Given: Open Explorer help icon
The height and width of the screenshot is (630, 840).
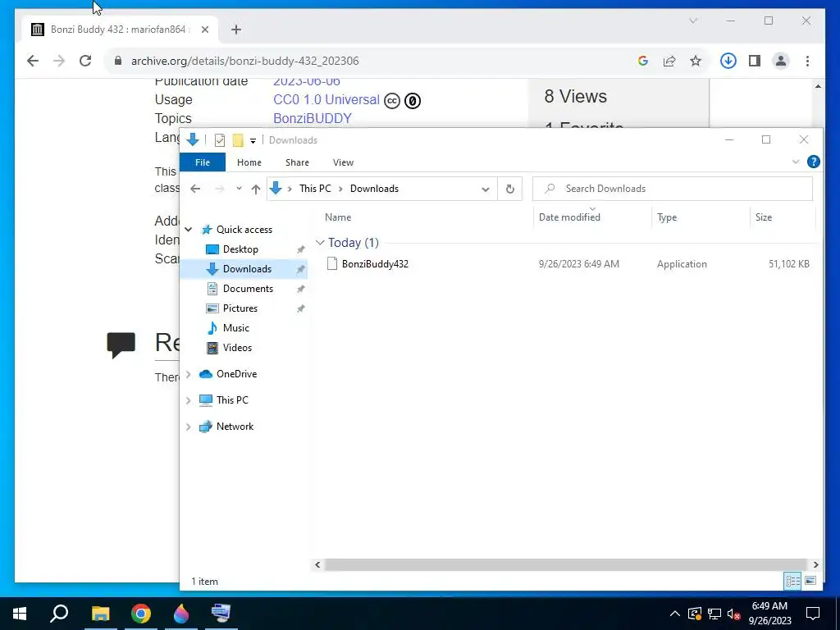Looking at the screenshot, I should click(813, 162).
